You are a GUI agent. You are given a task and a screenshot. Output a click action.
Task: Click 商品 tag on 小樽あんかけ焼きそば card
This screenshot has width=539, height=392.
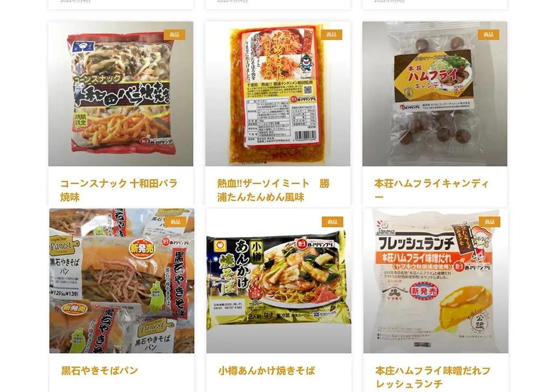click(x=333, y=222)
